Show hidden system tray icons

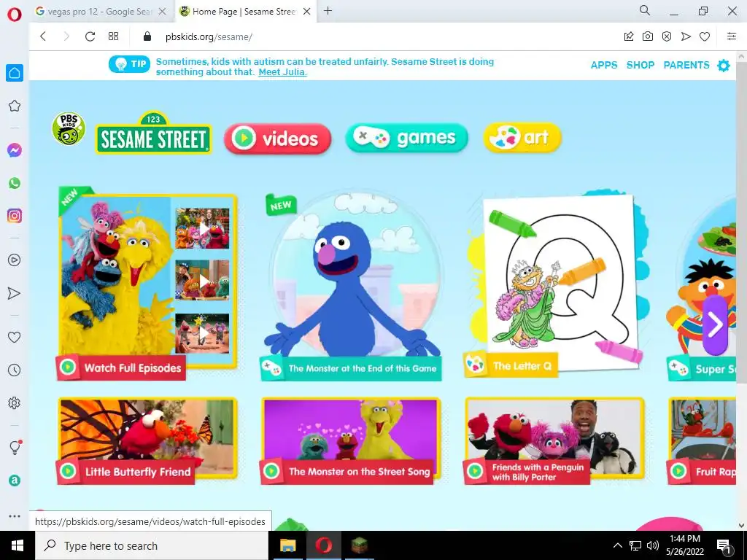[x=617, y=545]
